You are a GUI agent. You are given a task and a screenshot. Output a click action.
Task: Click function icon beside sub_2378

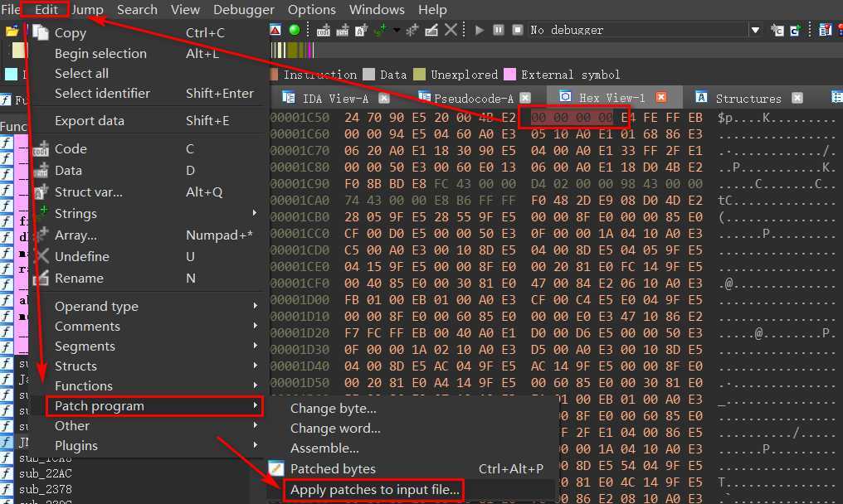[x=7, y=489]
